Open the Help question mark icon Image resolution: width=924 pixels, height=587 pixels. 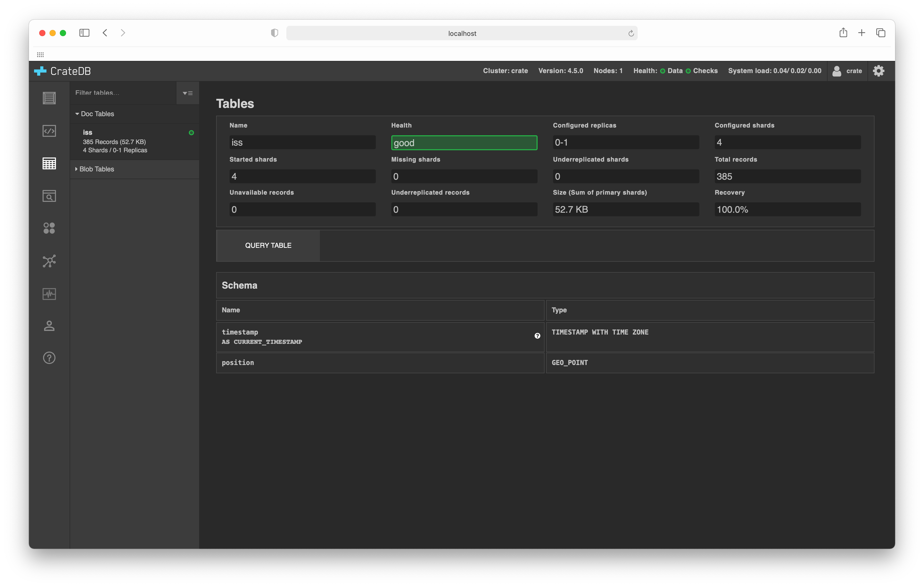click(x=49, y=358)
